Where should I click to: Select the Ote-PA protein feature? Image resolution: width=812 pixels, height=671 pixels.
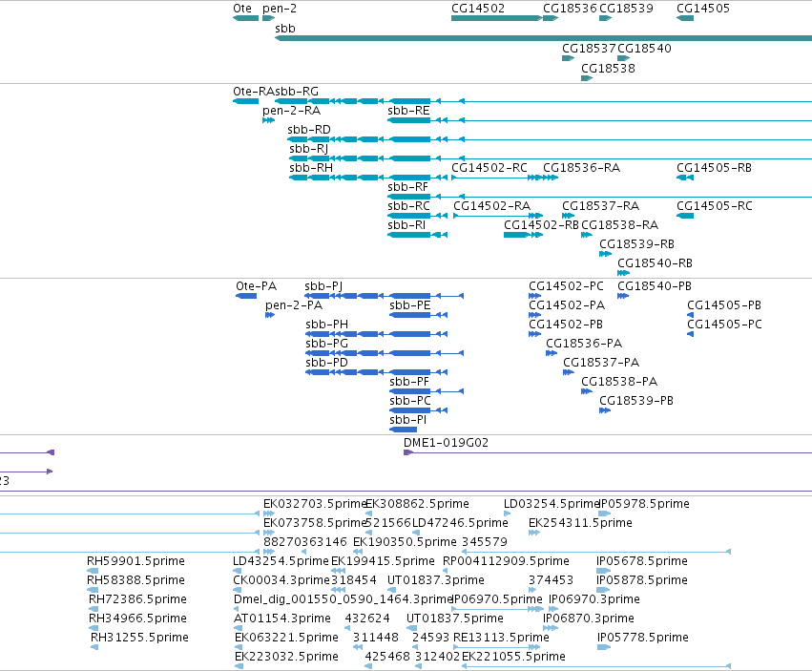(x=246, y=297)
